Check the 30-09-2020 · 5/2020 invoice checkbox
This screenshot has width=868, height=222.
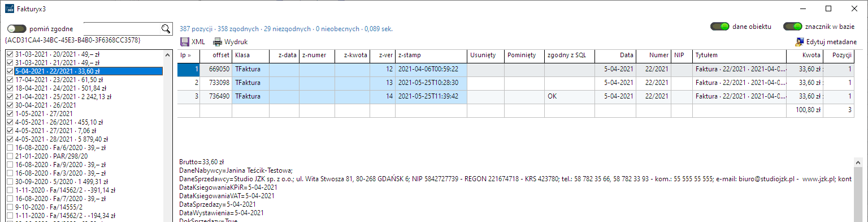9,182
